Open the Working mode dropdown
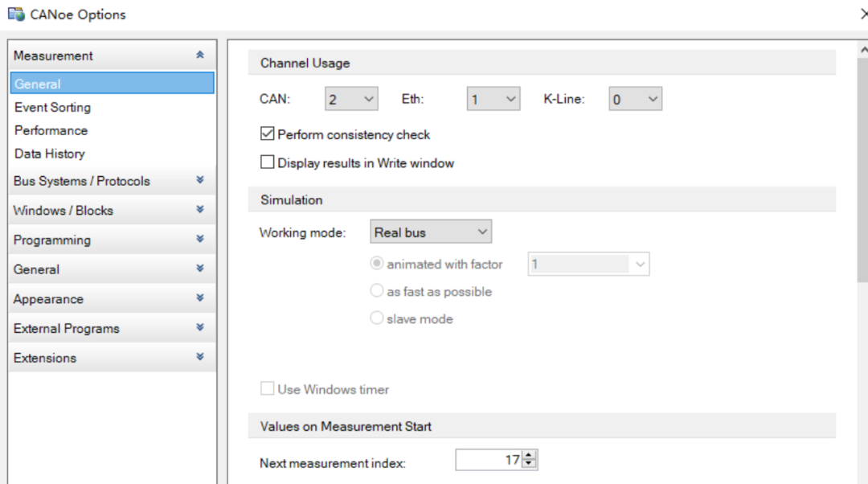868x484 pixels. (x=431, y=232)
